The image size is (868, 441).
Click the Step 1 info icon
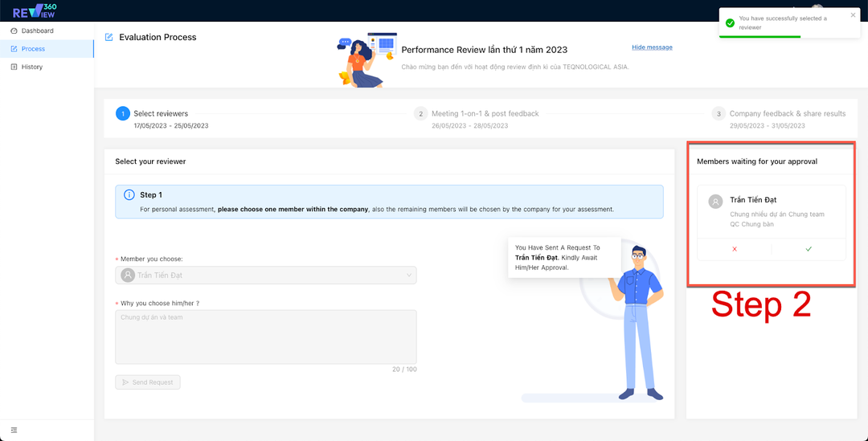pyautogui.click(x=129, y=195)
